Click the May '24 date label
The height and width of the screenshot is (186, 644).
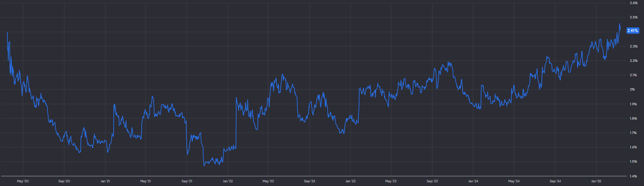pos(514,181)
